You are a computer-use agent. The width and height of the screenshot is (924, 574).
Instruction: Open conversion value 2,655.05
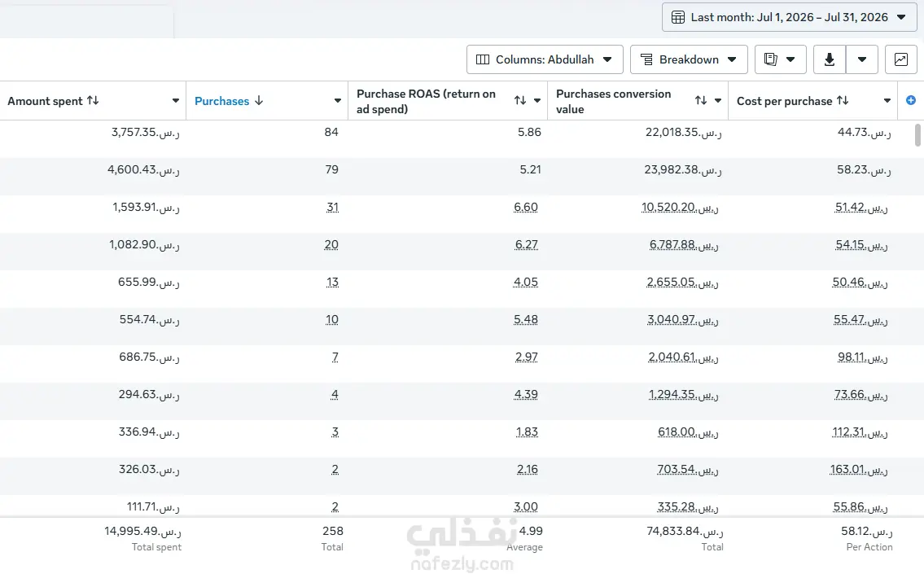pos(682,283)
